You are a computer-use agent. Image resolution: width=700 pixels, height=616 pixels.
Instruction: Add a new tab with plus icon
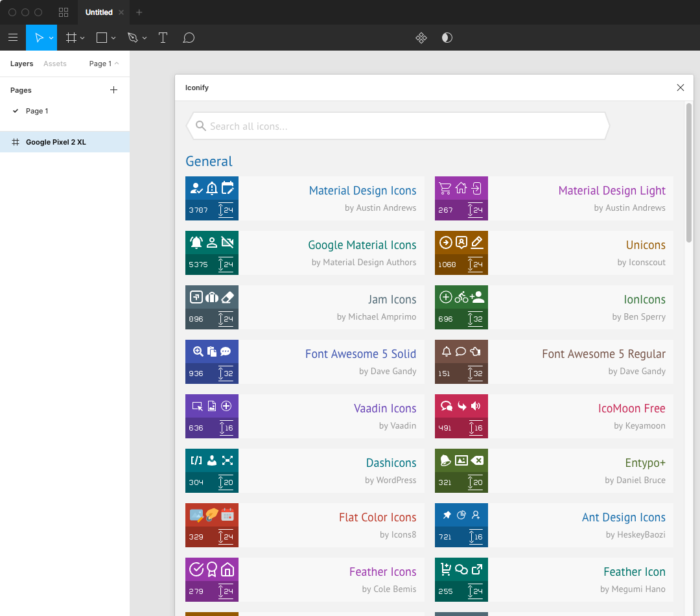click(139, 12)
